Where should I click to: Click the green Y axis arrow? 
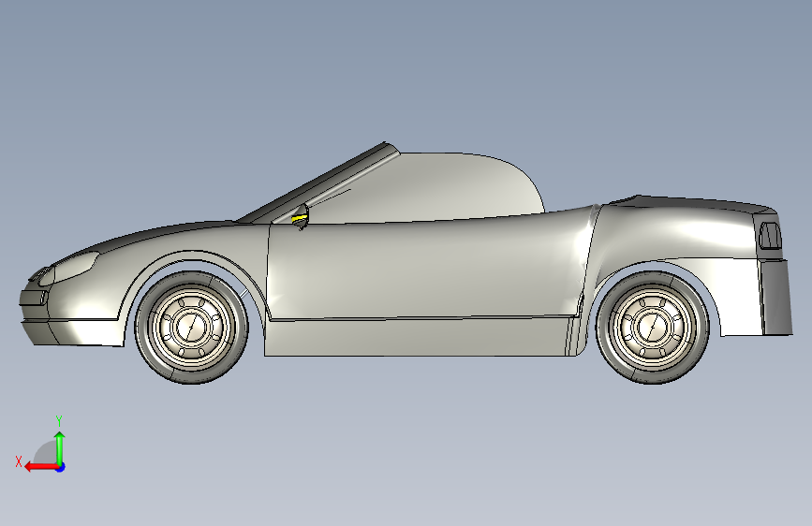pyautogui.click(x=60, y=447)
